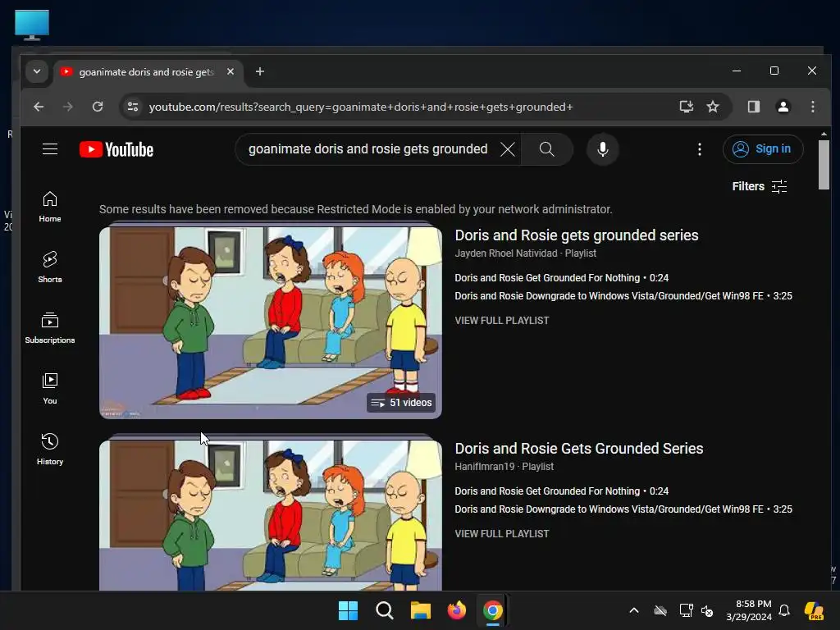View full playlist by HanifImran19

502,533
